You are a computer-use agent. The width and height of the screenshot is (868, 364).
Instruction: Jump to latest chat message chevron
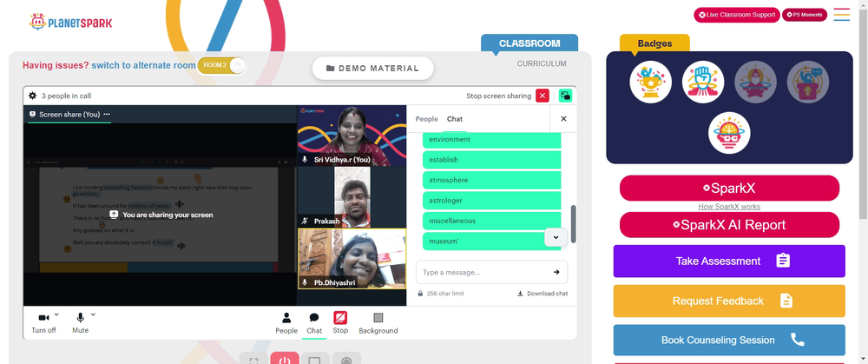556,238
